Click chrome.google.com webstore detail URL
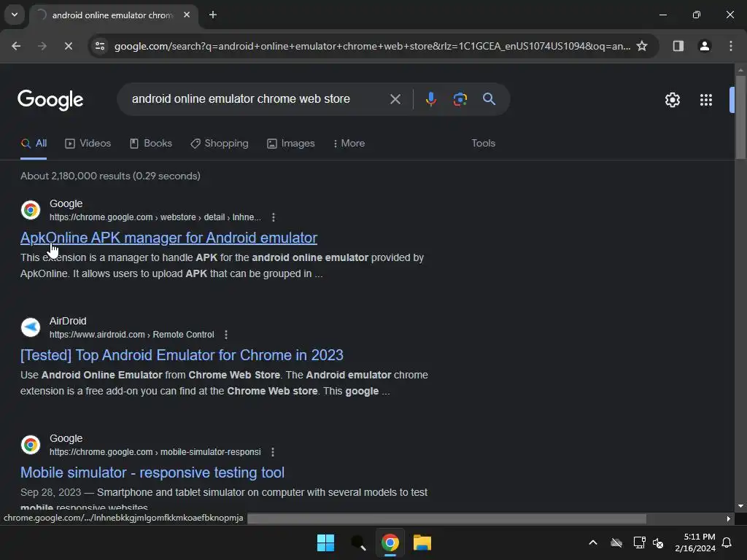Image resolution: width=747 pixels, height=560 pixels. pyautogui.click(x=155, y=217)
